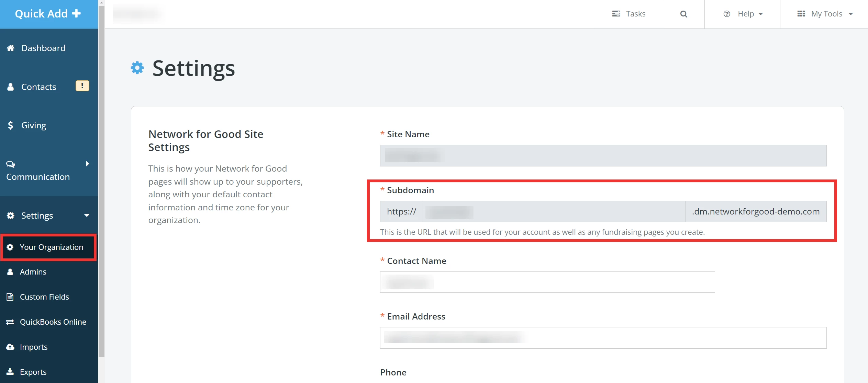Screen dimensions: 868x383
Task: Click the Communication chat bubbles icon
Action: [x=11, y=164]
